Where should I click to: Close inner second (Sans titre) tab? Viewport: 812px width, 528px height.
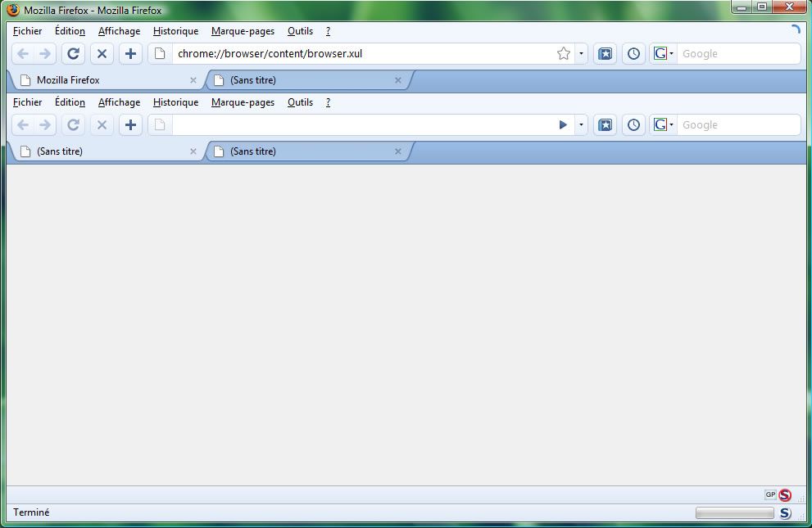(x=397, y=151)
